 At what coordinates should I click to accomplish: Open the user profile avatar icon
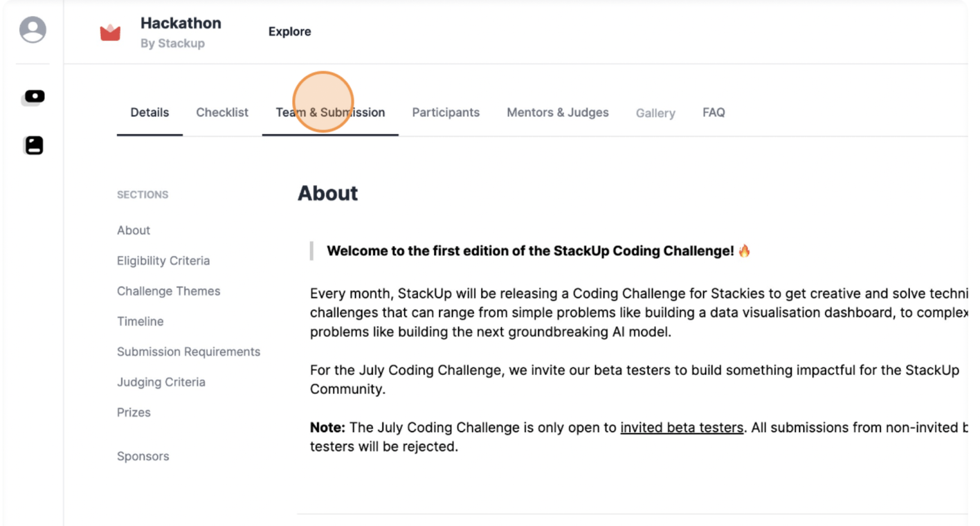pos(33,30)
